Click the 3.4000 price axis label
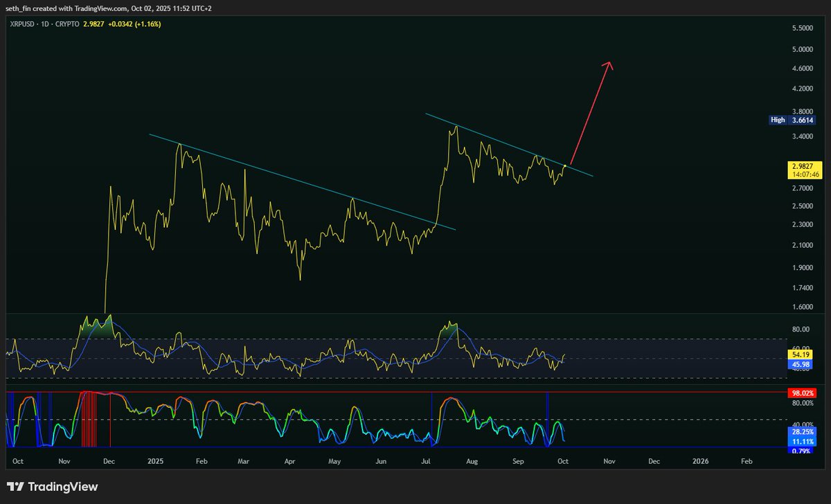The width and height of the screenshot is (831, 504). click(x=803, y=136)
